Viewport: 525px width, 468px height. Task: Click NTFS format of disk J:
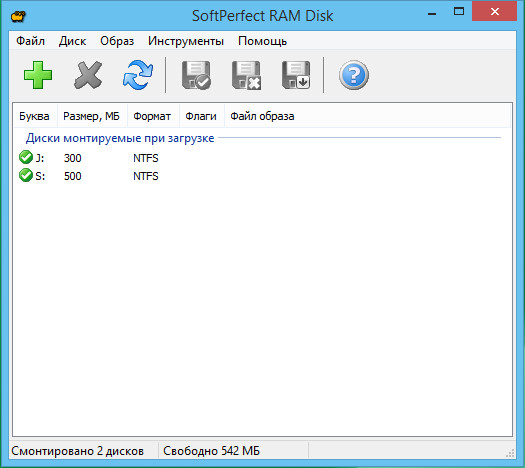point(146,158)
